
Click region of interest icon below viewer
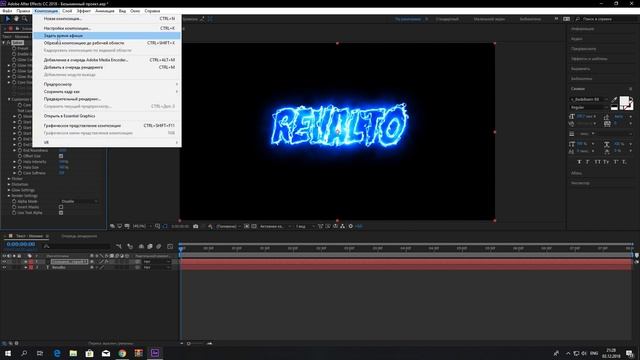tap(247, 226)
